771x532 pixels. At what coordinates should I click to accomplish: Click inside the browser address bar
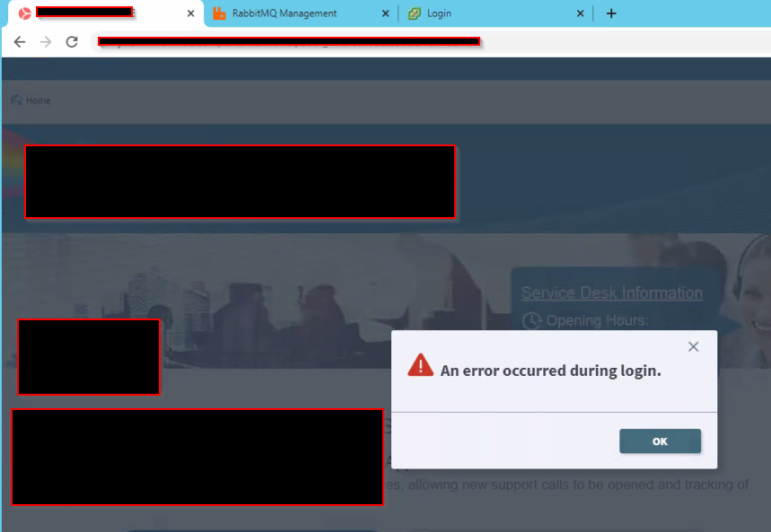(x=287, y=41)
